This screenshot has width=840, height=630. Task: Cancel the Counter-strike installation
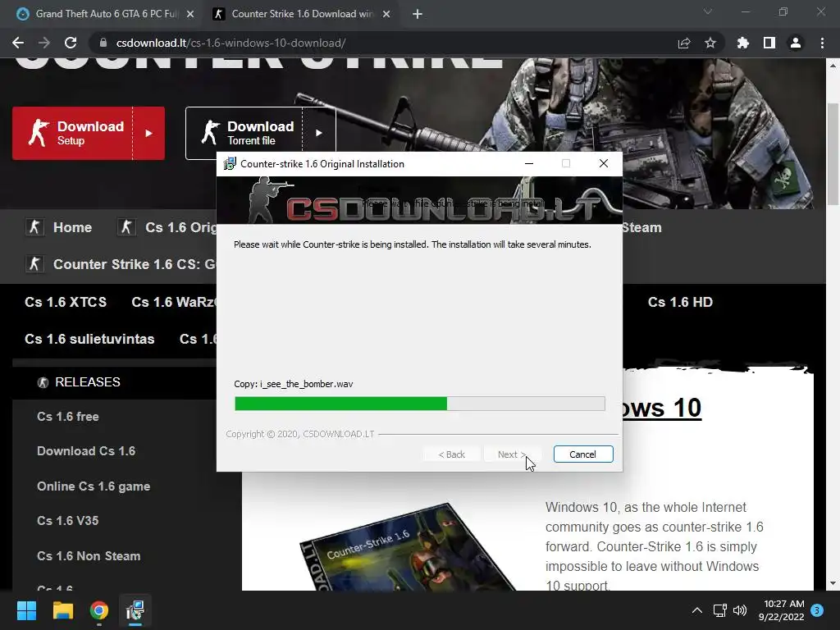coord(583,454)
